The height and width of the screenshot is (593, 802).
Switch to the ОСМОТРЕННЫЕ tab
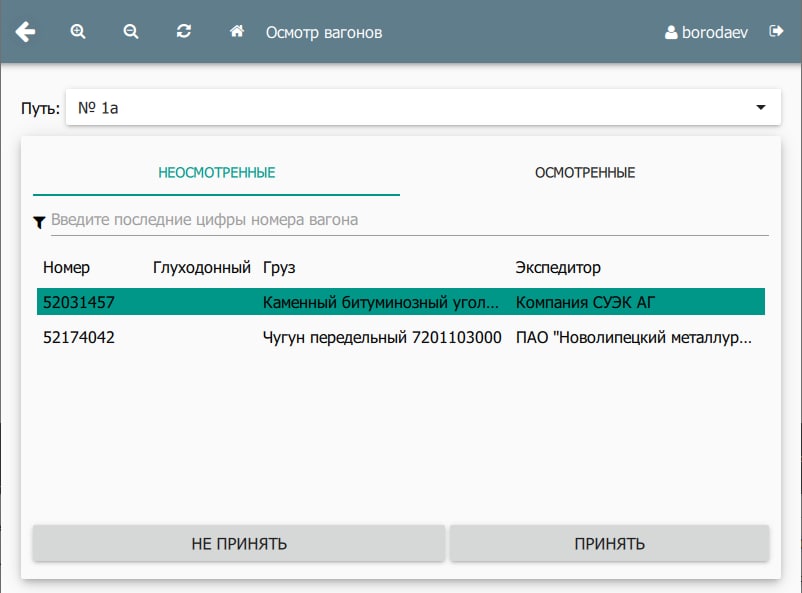(x=585, y=173)
